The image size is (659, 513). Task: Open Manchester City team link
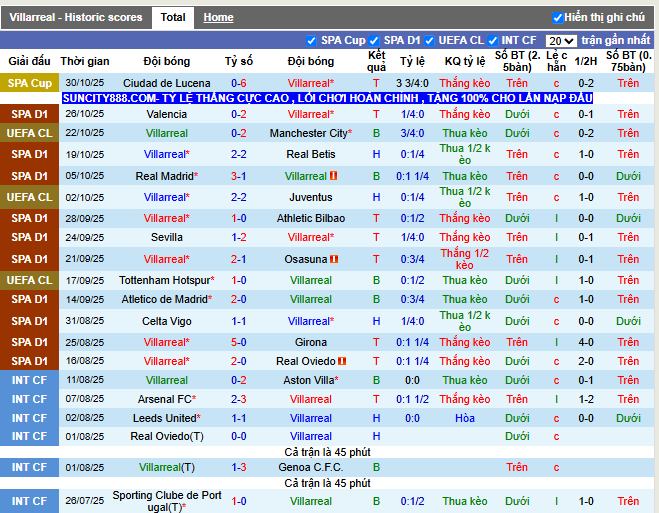coord(308,133)
